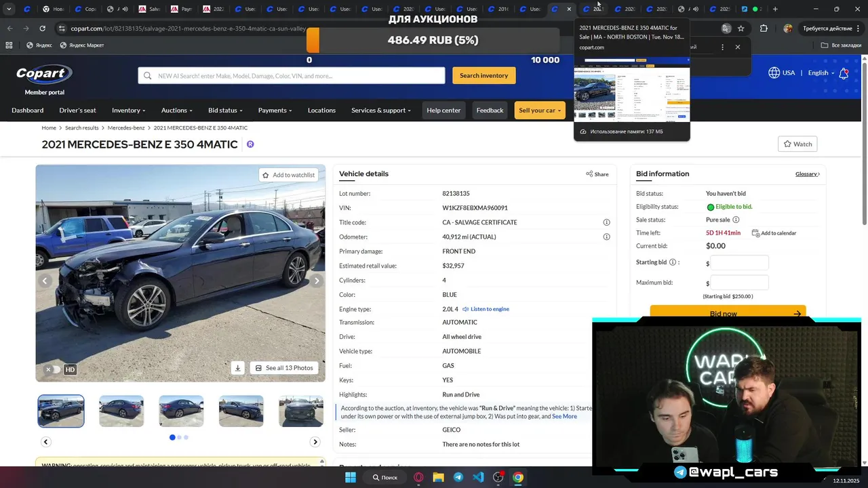The width and height of the screenshot is (868, 488).
Task: Click Add to watchlist on the photo
Action: click(x=289, y=175)
